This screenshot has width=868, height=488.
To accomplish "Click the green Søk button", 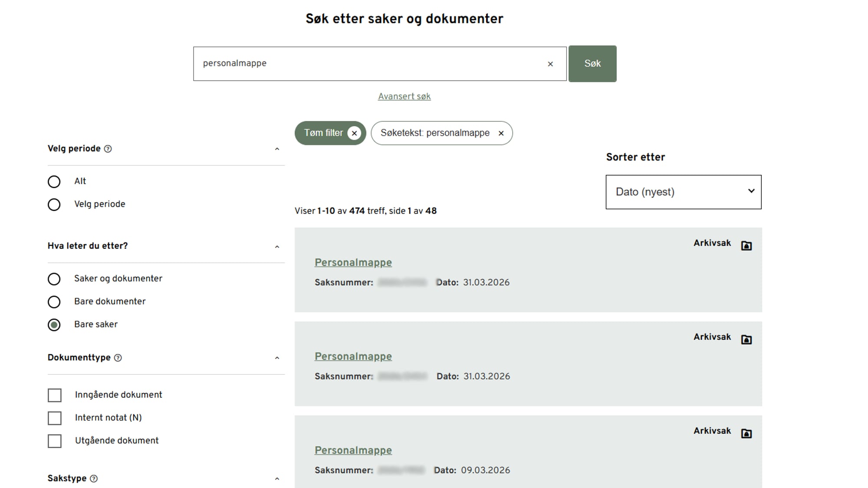I will pyautogui.click(x=592, y=64).
